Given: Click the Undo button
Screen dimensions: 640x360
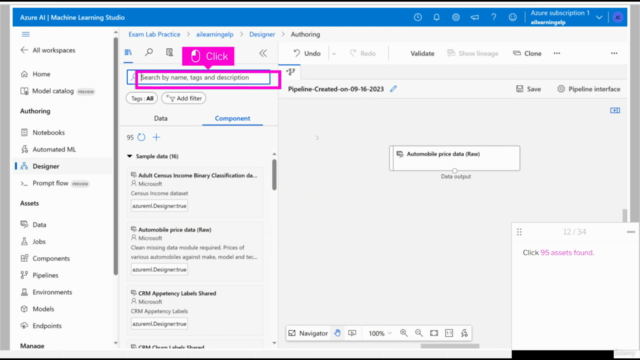Looking at the screenshot, I should (307, 53).
